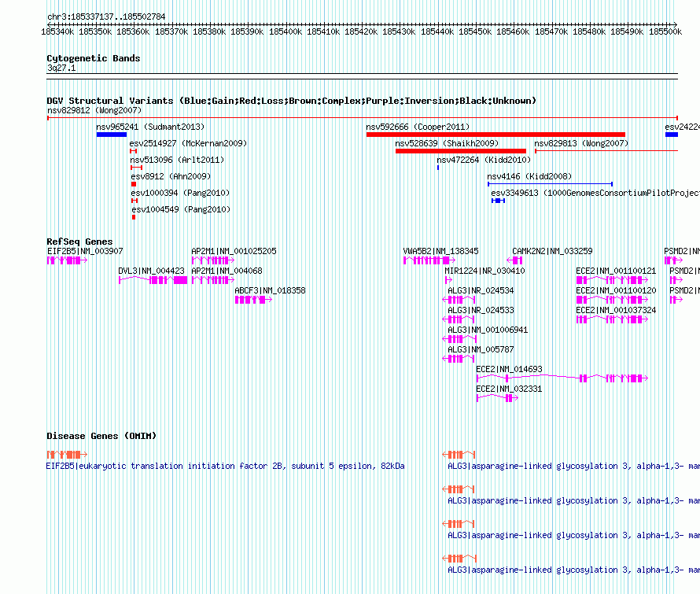Click the nsv829812 (Wong2007) variant label
700x594 pixels.
[94, 110]
